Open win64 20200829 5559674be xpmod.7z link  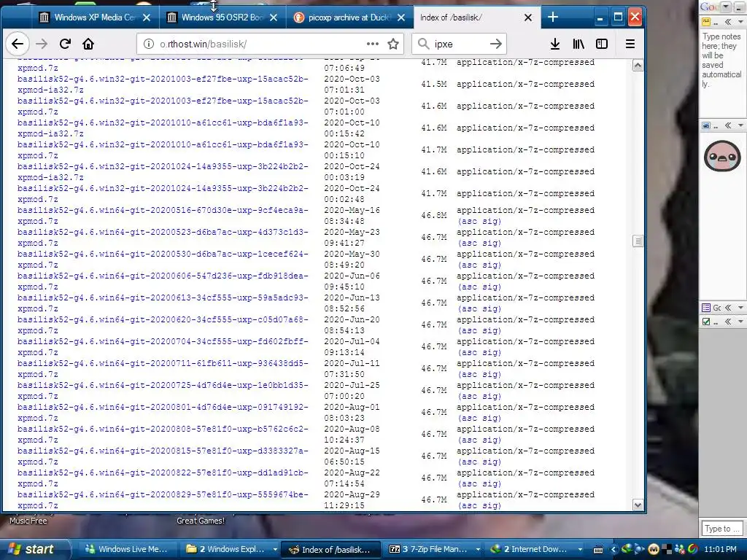point(163,500)
